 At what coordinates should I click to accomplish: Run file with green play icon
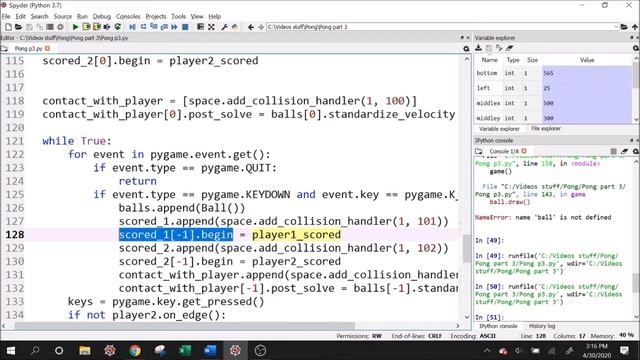[x=75, y=27]
